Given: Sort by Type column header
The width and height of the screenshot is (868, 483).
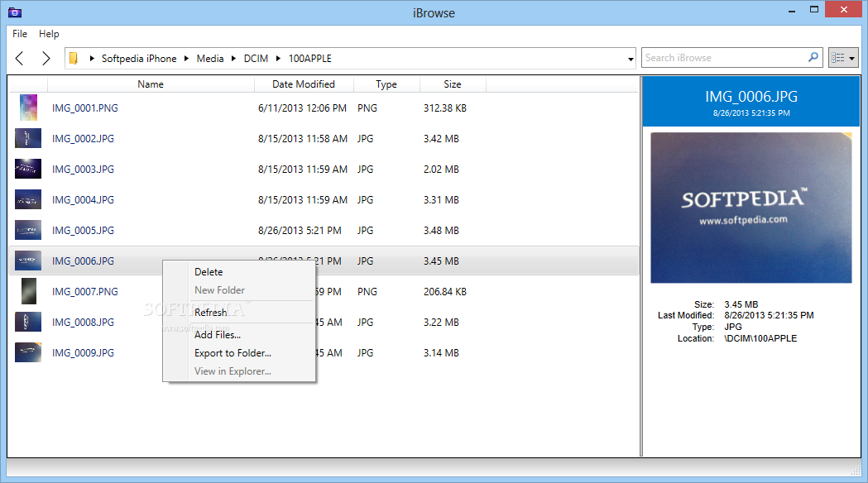Looking at the screenshot, I should [x=386, y=84].
